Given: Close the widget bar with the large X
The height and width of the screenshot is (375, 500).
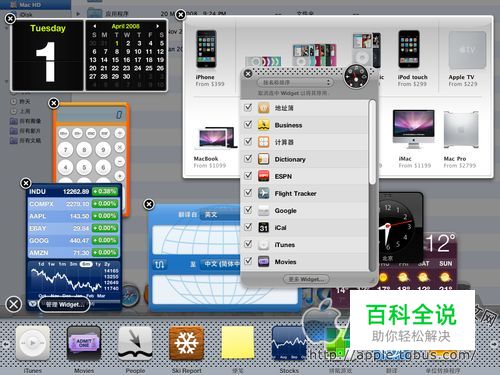Looking at the screenshot, I should point(14,304).
